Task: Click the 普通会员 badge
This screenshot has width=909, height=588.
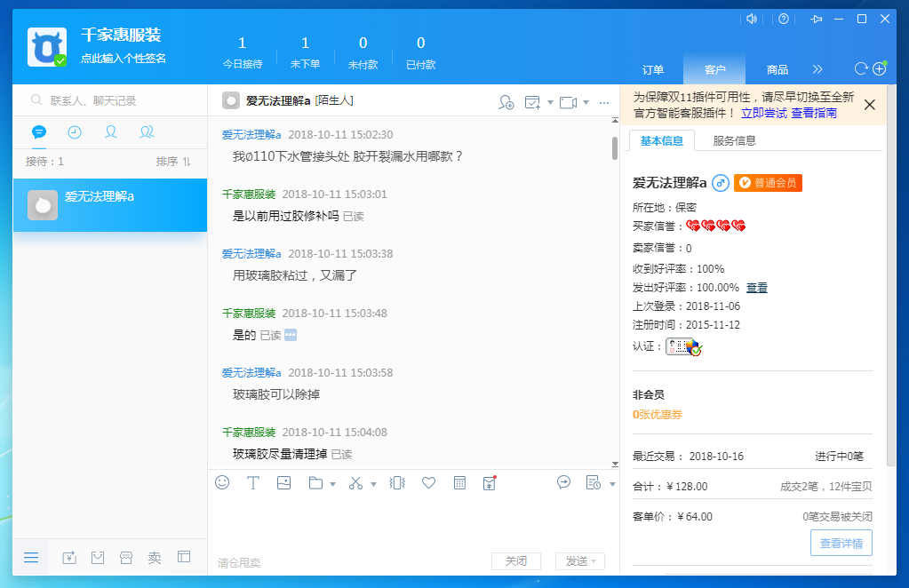Action: [x=768, y=183]
